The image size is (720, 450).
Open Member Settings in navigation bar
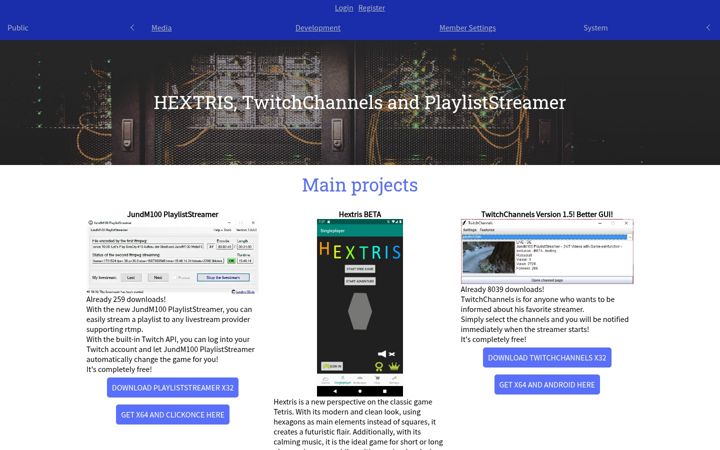467,28
